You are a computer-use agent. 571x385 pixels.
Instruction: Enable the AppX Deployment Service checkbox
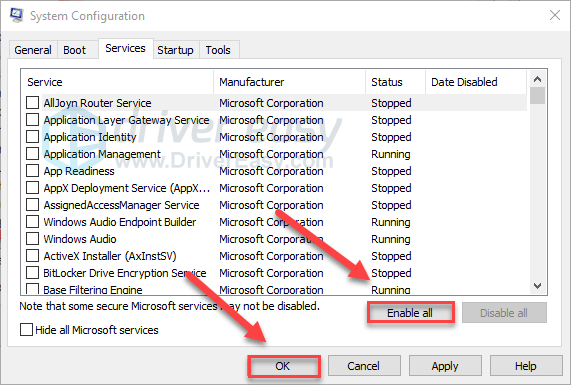[x=32, y=188]
